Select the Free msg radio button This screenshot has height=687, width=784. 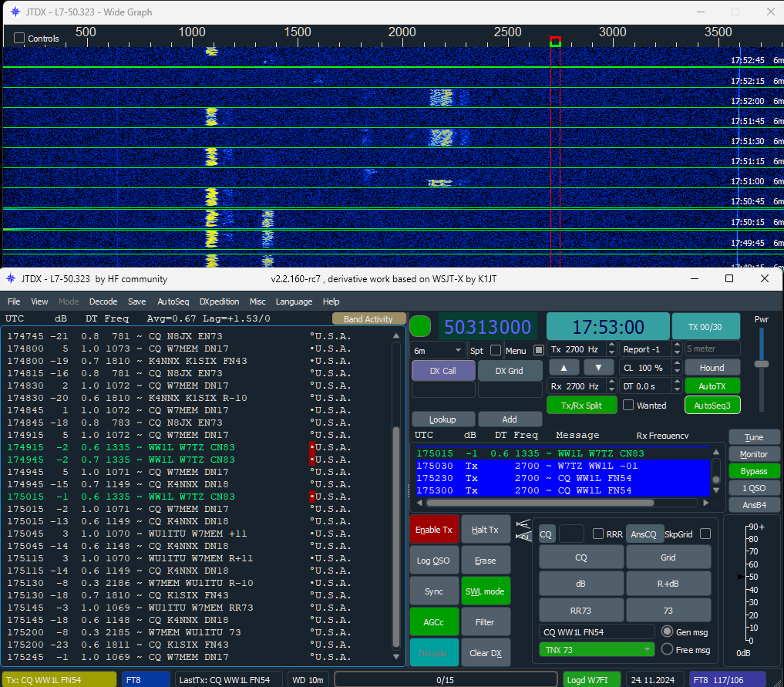(x=667, y=649)
